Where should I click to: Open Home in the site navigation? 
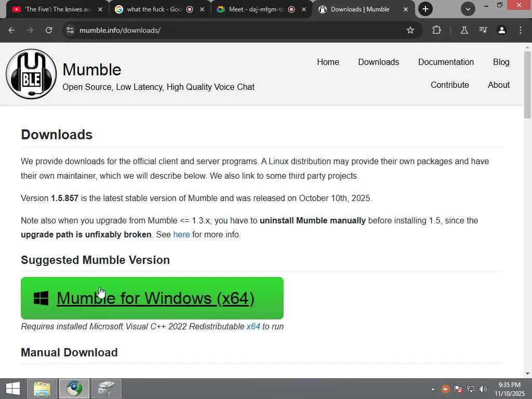tap(328, 62)
